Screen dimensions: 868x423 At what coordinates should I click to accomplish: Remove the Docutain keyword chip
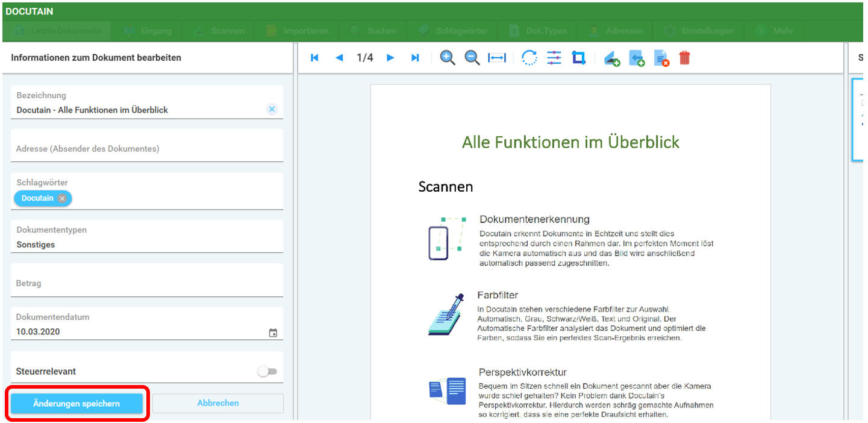[x=62, y=198]
